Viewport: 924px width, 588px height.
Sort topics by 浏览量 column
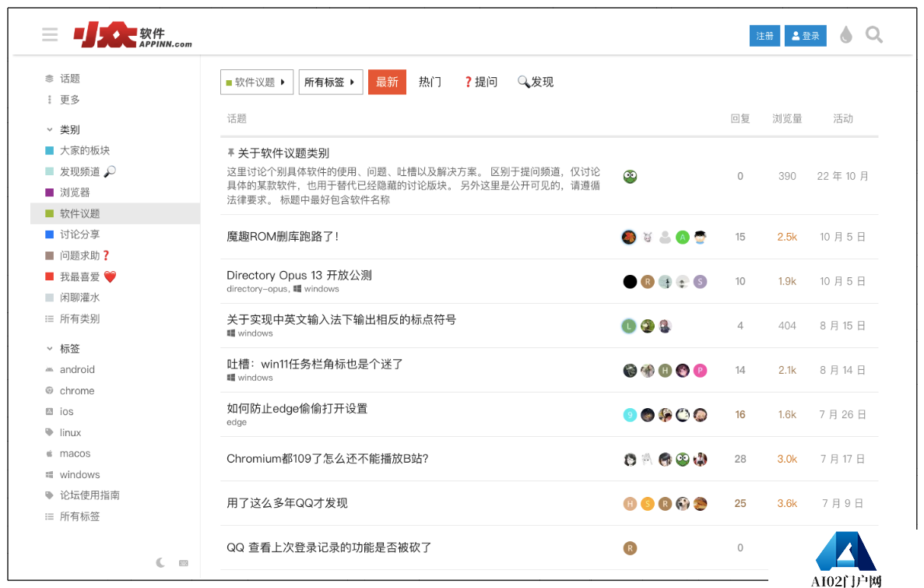787,118
